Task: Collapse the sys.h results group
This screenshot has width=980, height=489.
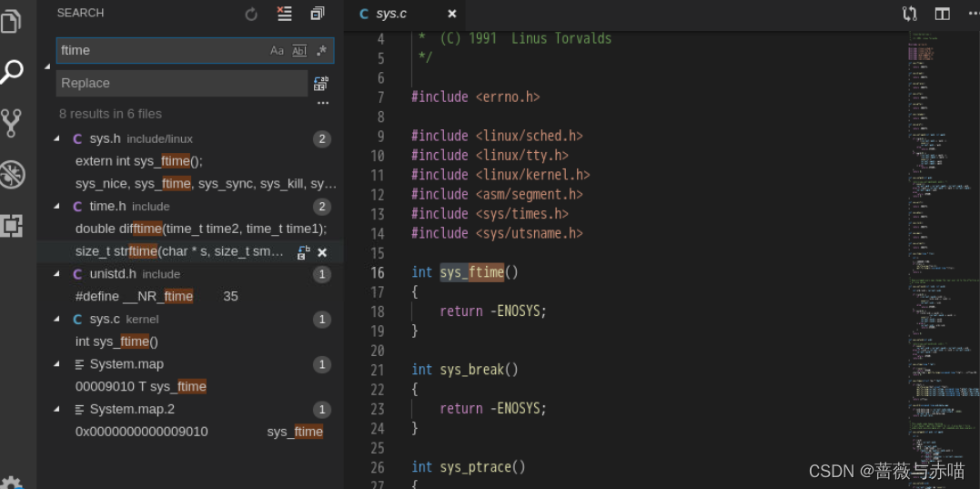Action: pyautogui.click(x=57, y=138)
